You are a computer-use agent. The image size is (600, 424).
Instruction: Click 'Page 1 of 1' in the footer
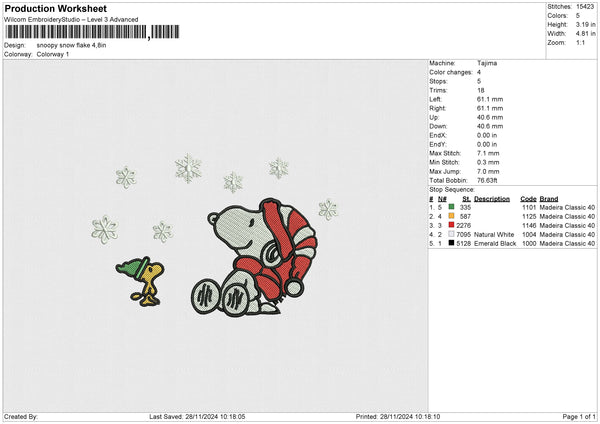[x=579, y=417]
